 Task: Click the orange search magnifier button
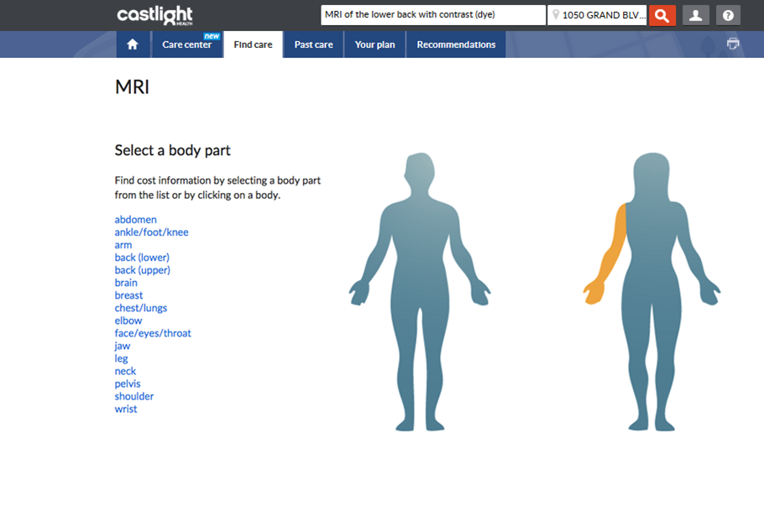click(662, 15)
